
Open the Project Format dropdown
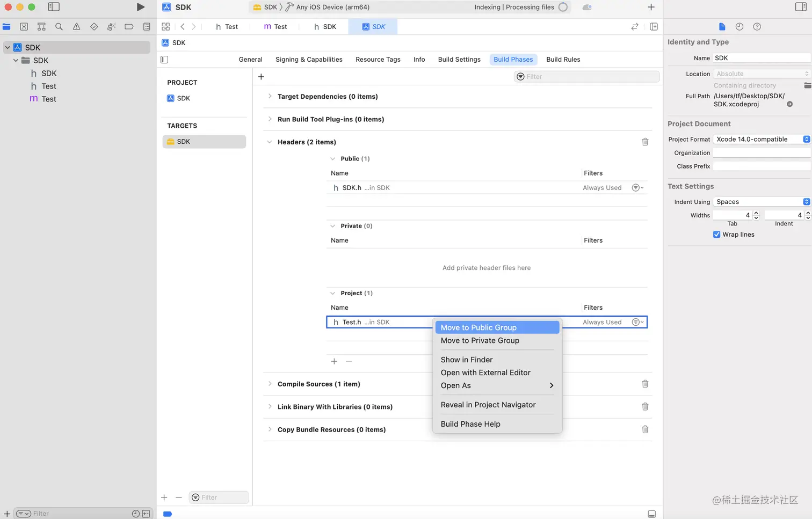pos(762,139)
